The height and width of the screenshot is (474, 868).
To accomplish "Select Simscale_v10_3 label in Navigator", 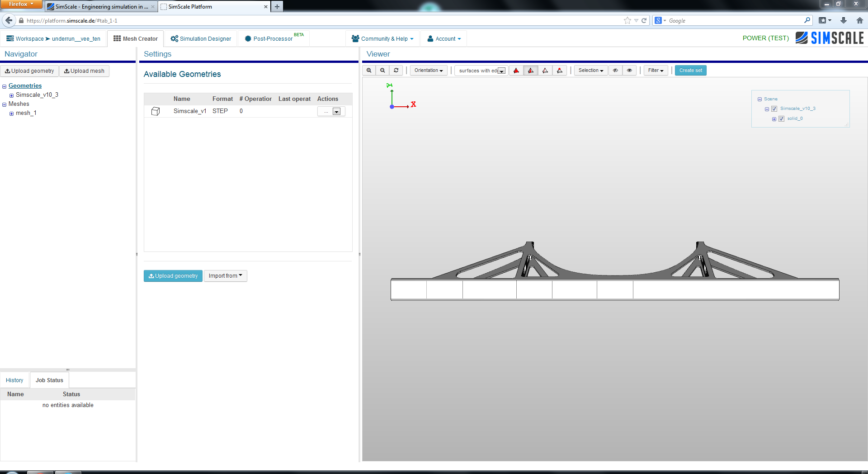I will [37, 95].
